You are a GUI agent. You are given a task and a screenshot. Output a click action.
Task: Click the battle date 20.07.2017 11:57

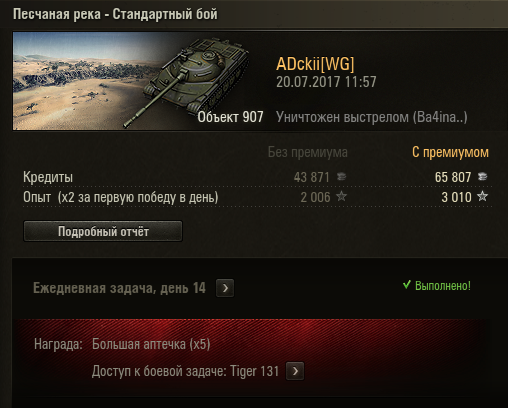pyautogui.click(x=326, y=82)
